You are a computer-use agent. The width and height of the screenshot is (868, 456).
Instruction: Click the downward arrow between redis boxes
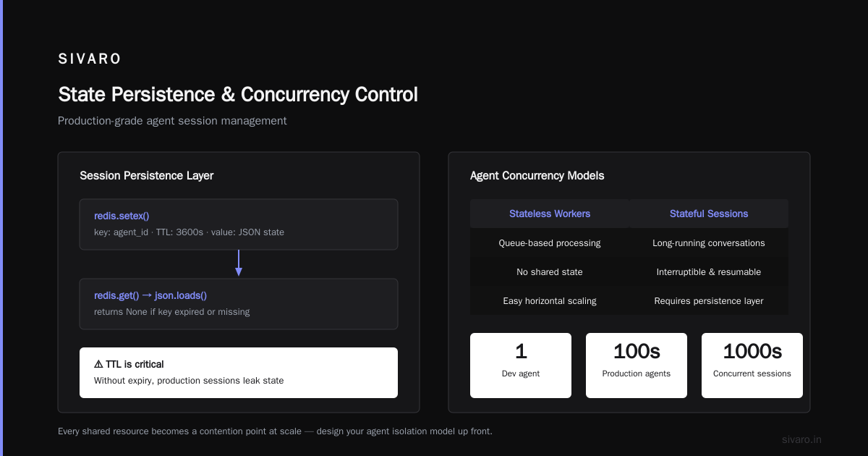click(239, 263)
